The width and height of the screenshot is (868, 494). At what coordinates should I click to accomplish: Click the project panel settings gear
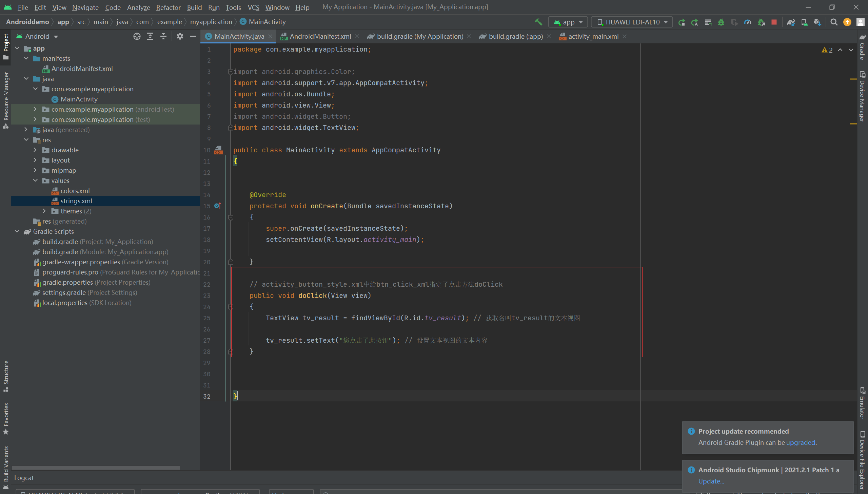(180, 36)
